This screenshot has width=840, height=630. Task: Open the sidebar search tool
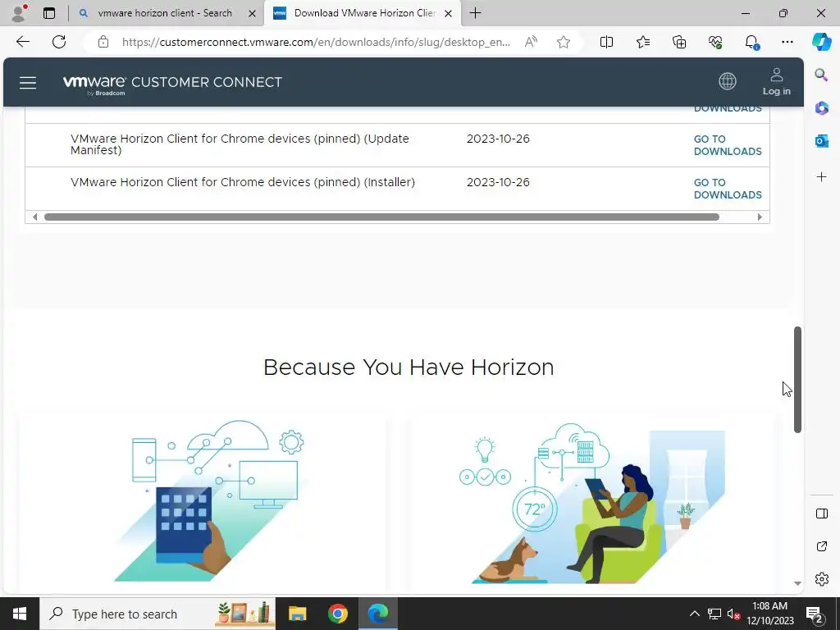821,75
